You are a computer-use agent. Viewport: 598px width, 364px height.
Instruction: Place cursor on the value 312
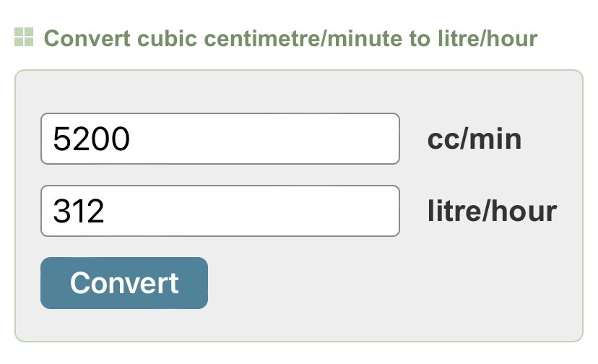[x=79, y=211]
